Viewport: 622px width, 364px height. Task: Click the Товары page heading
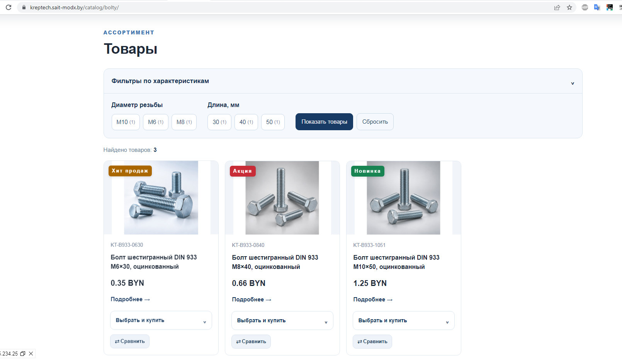point(131,49)
